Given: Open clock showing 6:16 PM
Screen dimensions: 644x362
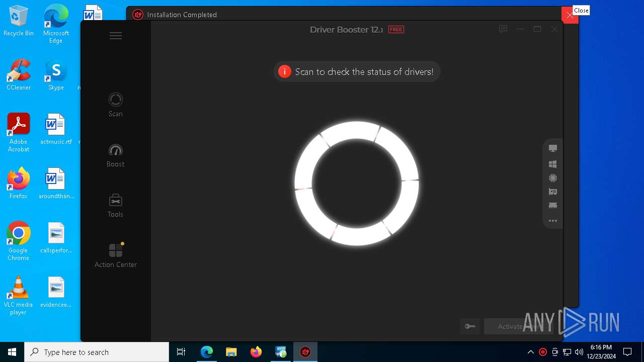Looking at the screenshot, I should coord(601,352).
